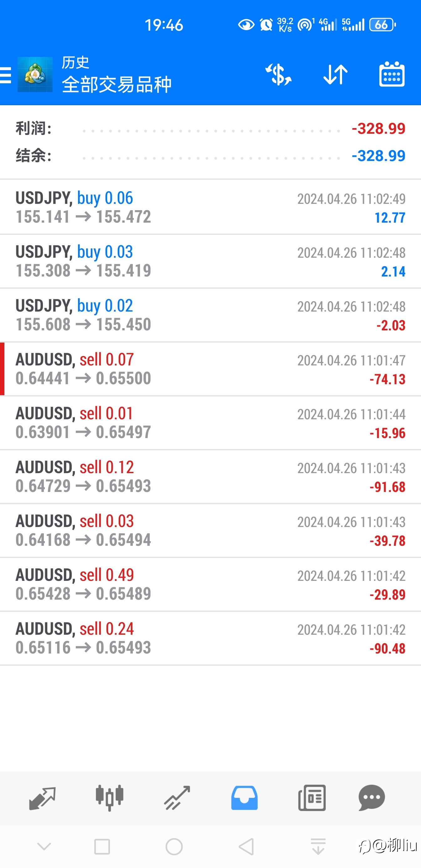Collapse the navigation bar chevron
The image size is (421, 868).
click(x=44, y=847)
